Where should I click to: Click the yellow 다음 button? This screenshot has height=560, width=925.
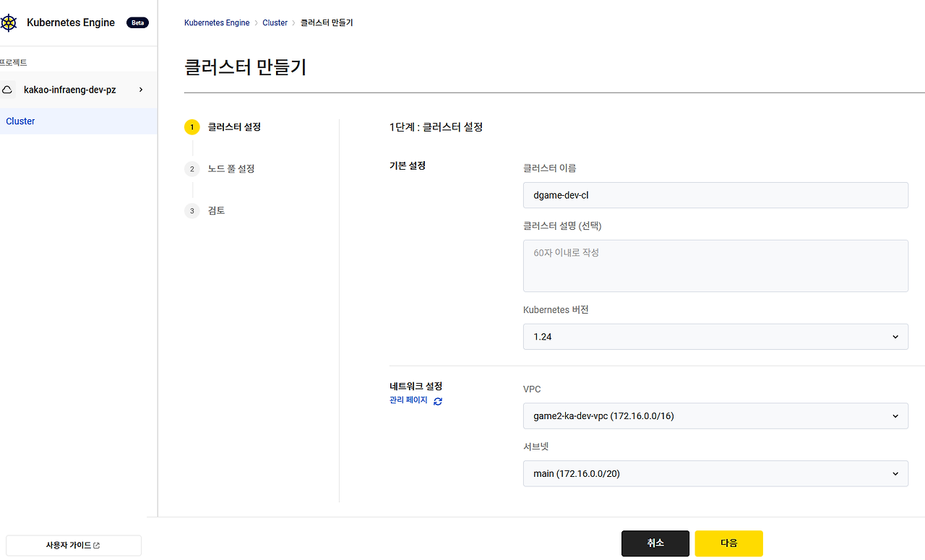[729, 543]
